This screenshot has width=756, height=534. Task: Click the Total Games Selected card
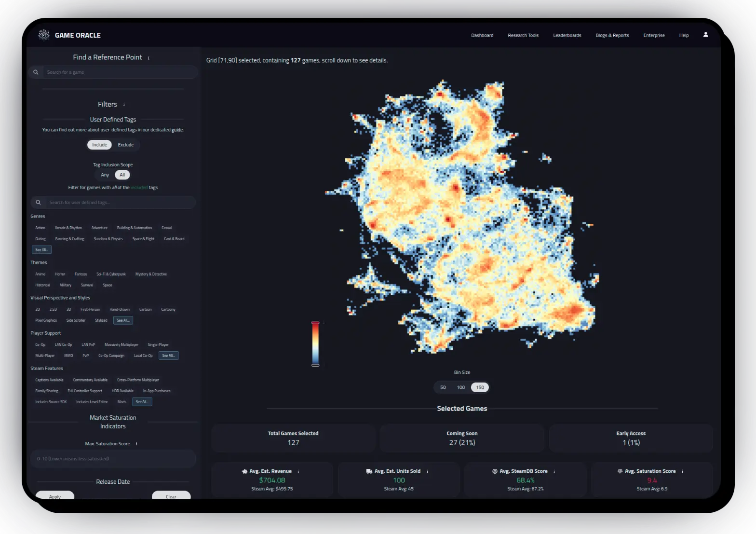(x=293, y=438)
